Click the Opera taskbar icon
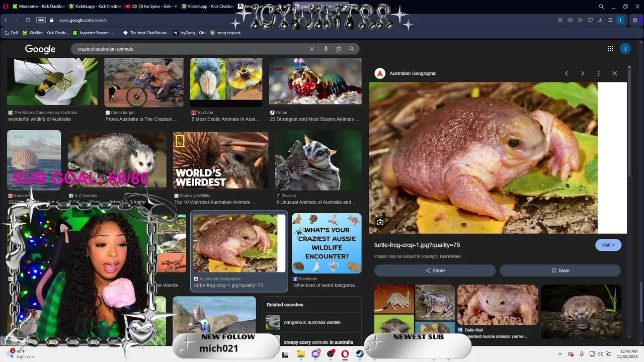The width and height of the screenshot is (644, 362). coord(345,354)
